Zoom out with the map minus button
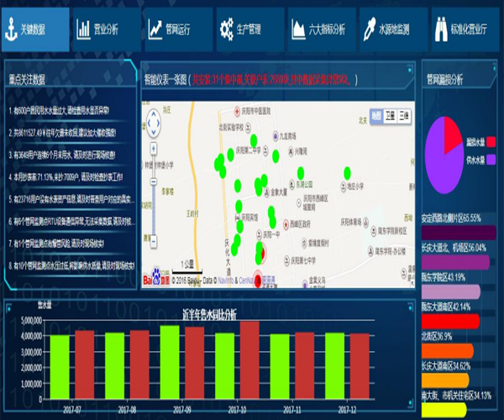Screen dimensions: 504x420 pos(154,241)
